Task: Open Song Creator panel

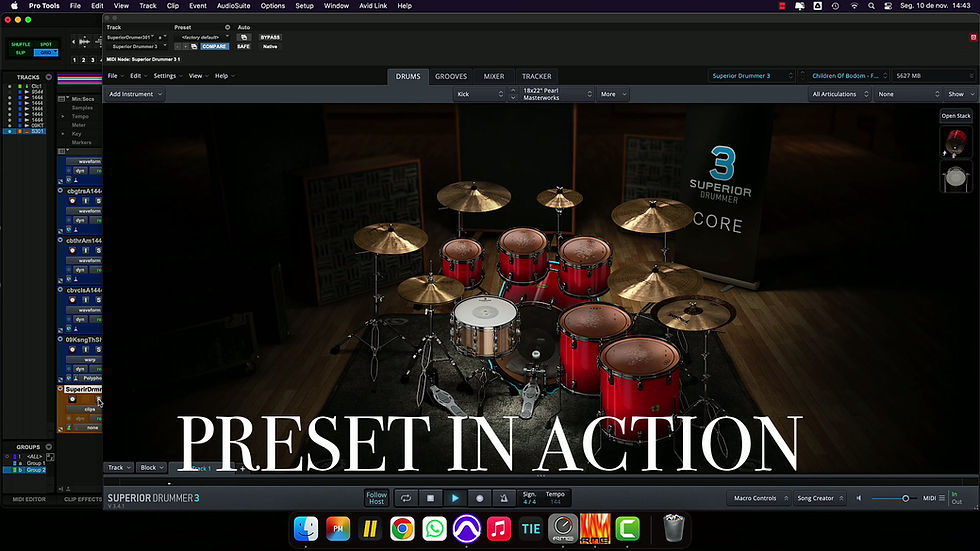Action: point(819,498)
